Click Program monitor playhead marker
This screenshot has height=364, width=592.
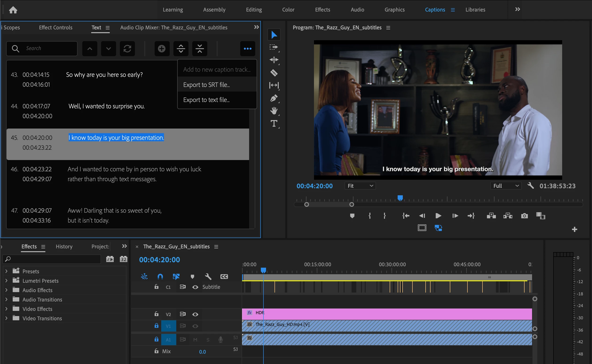[400, 198]
